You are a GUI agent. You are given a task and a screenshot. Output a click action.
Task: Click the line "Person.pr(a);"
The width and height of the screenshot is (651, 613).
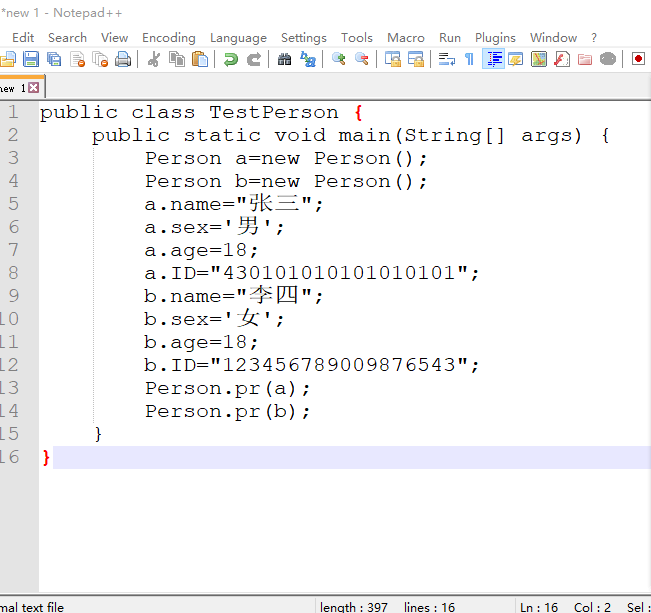point(227,389)
